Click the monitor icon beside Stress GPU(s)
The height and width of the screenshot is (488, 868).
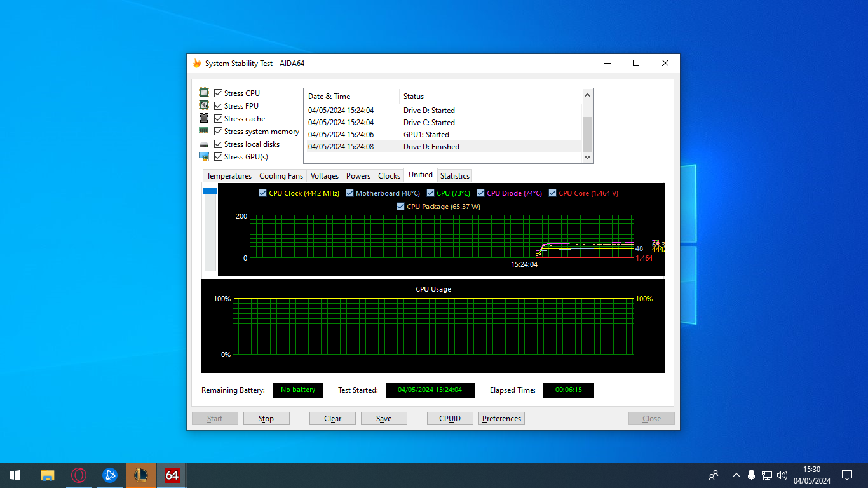[x=204, y=156]
